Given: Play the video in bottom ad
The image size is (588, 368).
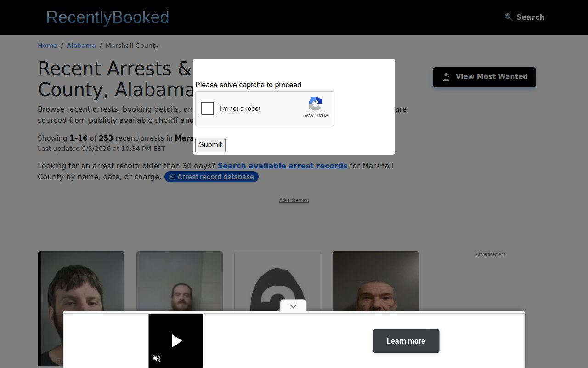Looking at the screenshot, I should (176, 341).
